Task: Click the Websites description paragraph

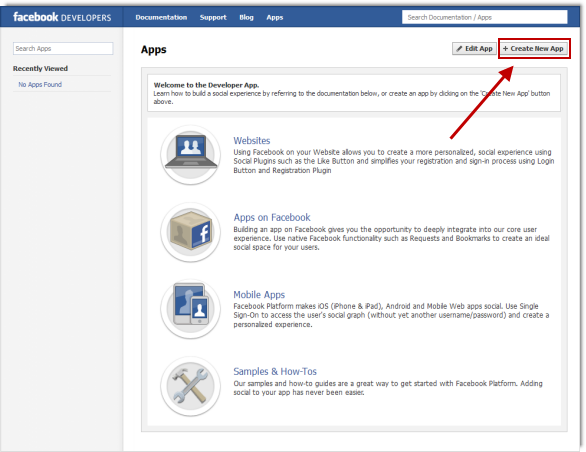Action: (394, 161)
